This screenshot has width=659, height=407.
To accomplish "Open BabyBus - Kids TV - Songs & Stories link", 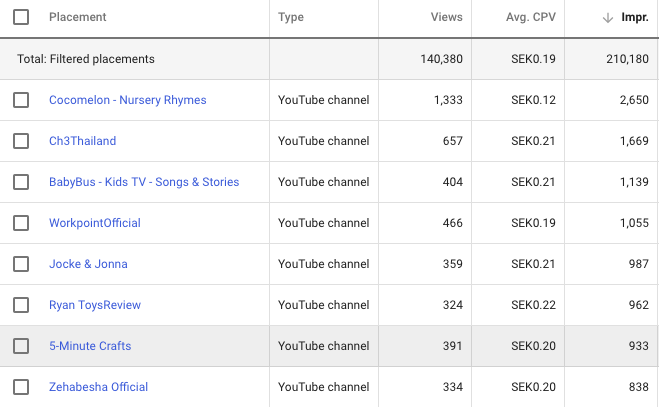I will 144,182.
